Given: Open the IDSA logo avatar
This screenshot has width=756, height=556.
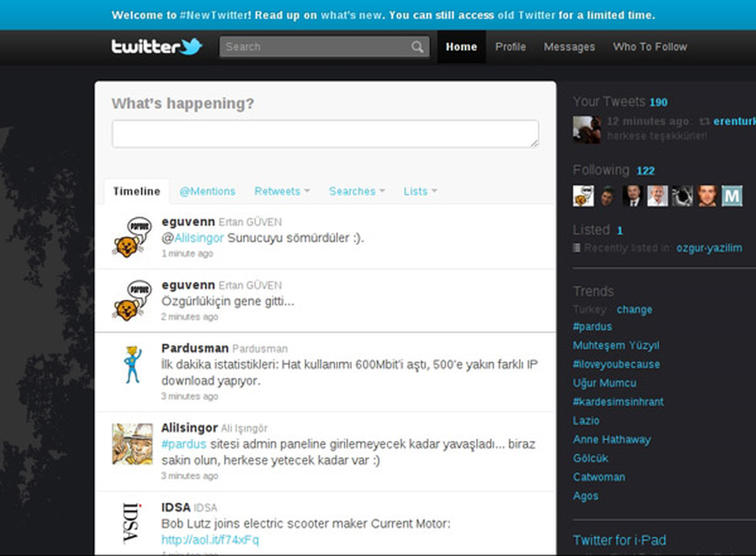Looking at the screenshot, I should point(132,523).
